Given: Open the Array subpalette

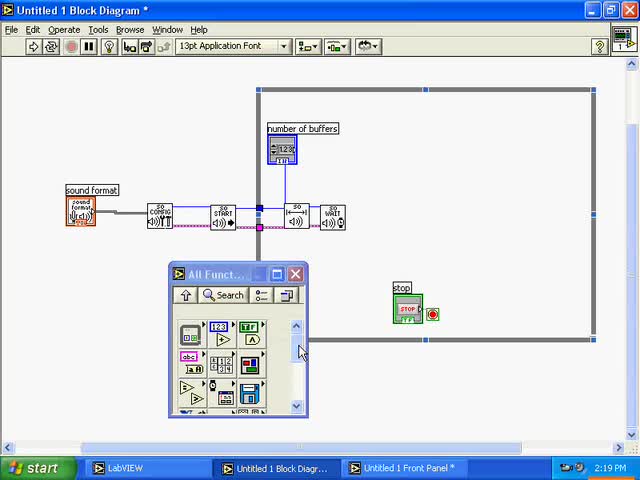Looking at the screenshot, I should 222,364.
